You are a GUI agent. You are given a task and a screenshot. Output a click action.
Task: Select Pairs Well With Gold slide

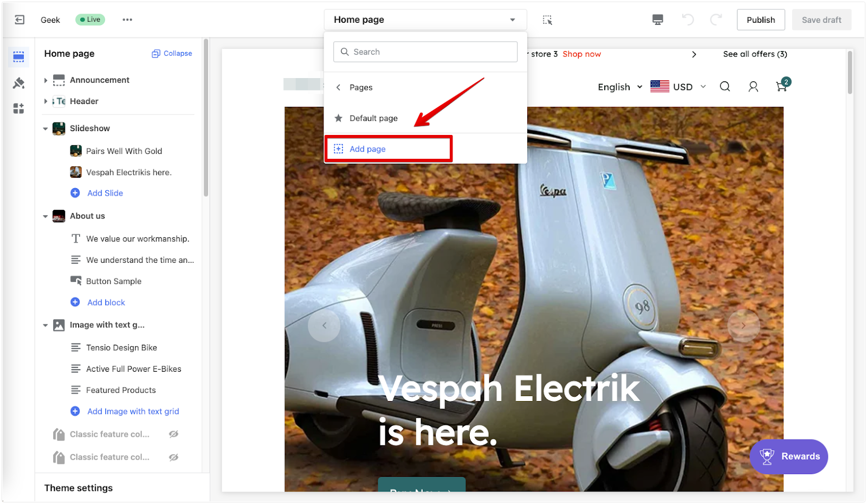(x=124, y=151)
